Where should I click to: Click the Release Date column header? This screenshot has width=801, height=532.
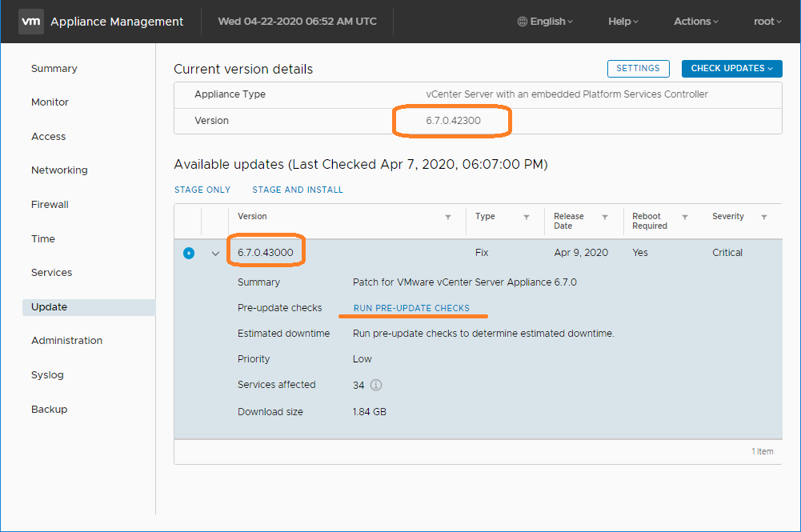569,221
